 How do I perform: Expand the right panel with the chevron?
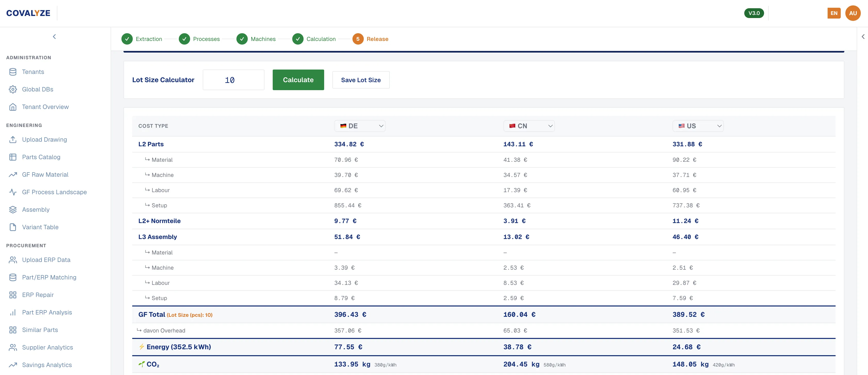(863, 37)
